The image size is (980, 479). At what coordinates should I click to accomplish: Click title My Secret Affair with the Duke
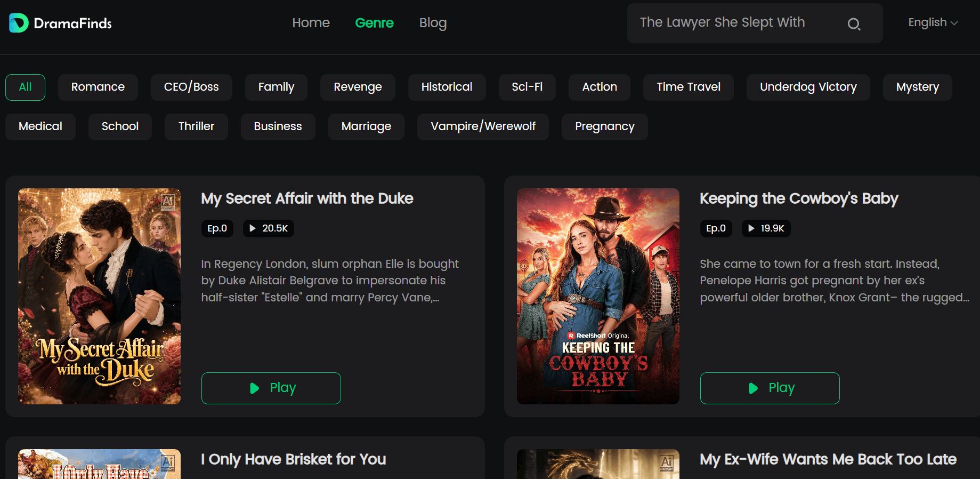pos(307,198)
